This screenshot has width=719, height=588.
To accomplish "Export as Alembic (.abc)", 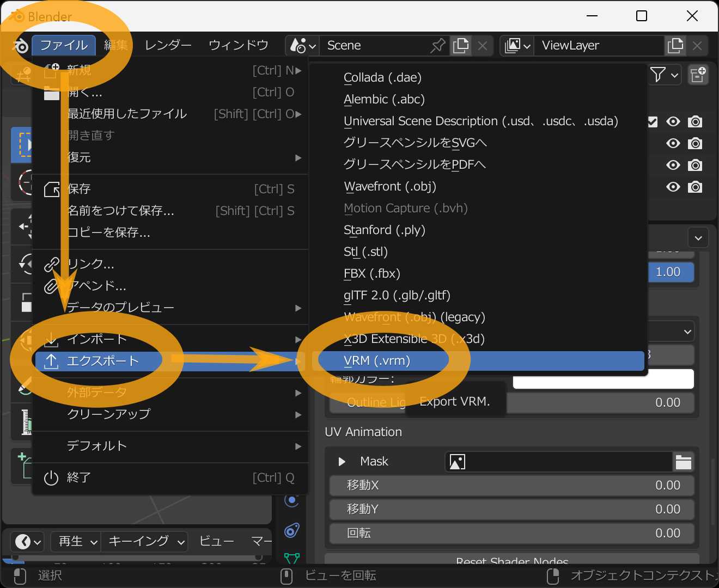I will [x=478, y=100].
